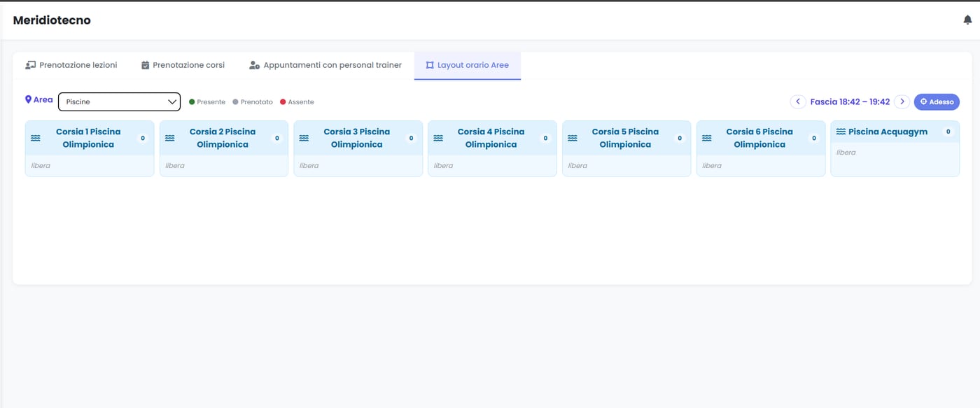Click the wave icon on Corsia 3

304,138
